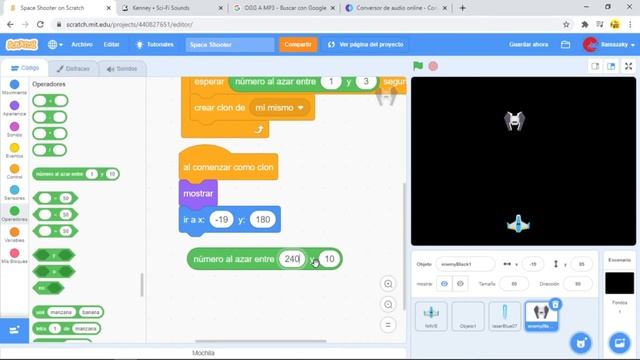
Task: Click the 240 field in random block
Action: [x=292, y=259]
